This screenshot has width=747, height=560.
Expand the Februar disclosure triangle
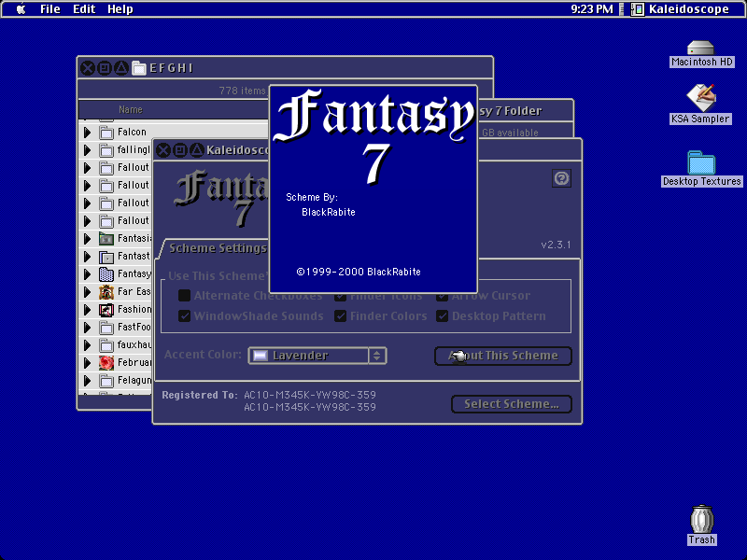[x=87, y=363]
